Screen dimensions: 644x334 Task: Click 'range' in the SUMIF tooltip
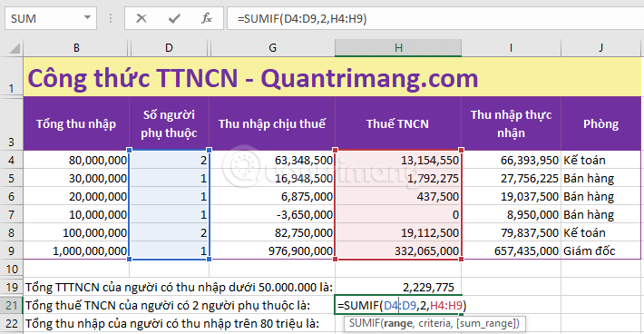398,323
